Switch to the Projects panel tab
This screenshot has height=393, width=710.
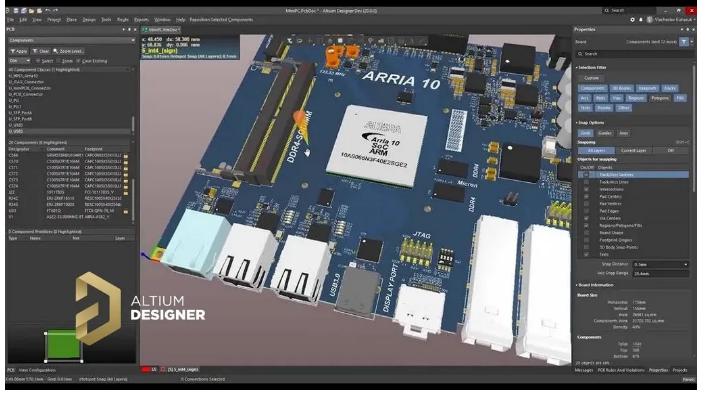680,370
